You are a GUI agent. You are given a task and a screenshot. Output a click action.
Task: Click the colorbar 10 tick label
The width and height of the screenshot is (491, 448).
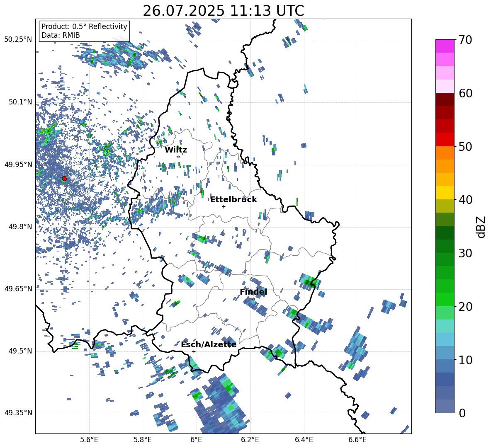coord(465,360)
